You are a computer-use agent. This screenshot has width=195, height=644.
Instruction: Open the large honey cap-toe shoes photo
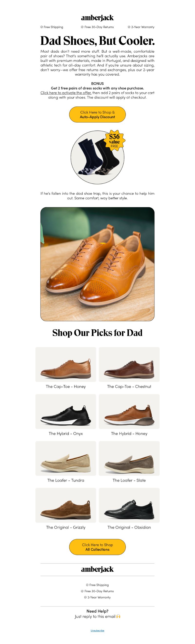coord(97,264)
